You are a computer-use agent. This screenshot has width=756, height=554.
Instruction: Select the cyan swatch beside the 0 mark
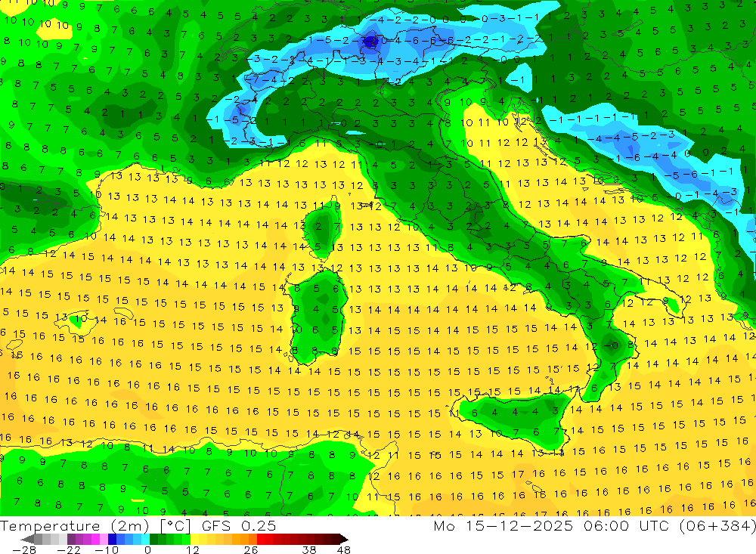point(145,539)
